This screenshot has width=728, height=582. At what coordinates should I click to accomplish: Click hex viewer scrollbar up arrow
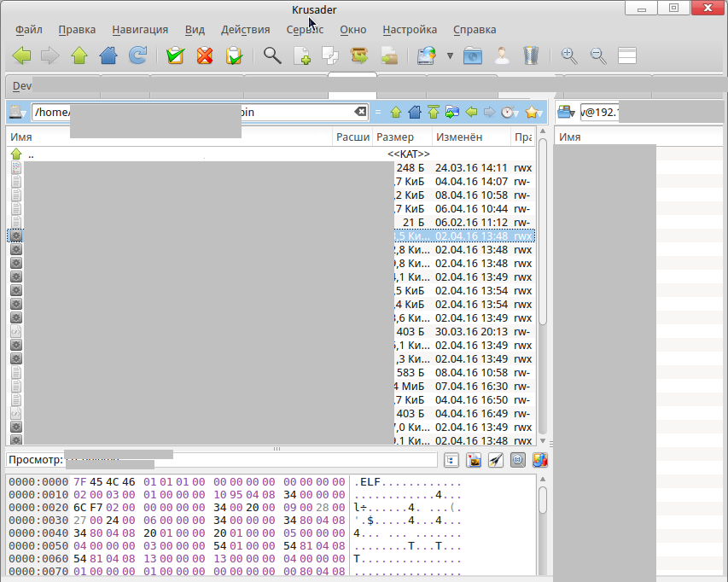pyautogui.click(x=542, y=479)
